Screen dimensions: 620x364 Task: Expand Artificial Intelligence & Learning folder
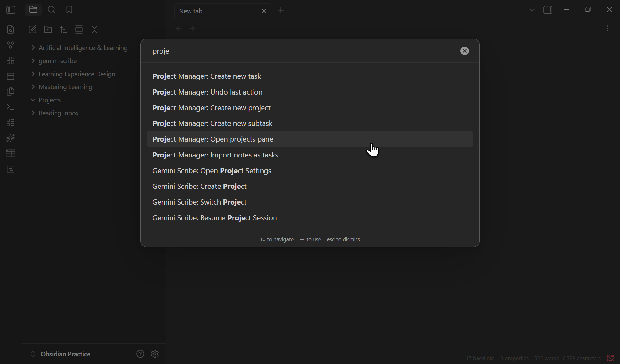pos(80,48)
